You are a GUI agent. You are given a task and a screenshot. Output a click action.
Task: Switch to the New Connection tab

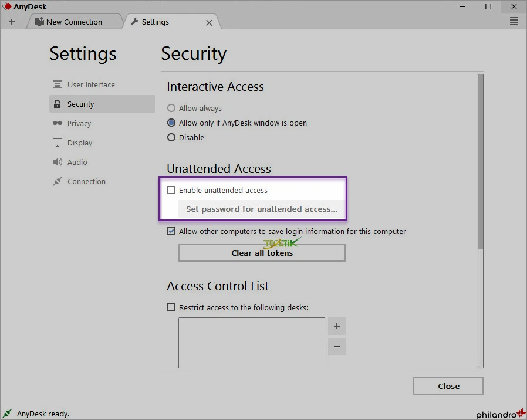[74, 22]
